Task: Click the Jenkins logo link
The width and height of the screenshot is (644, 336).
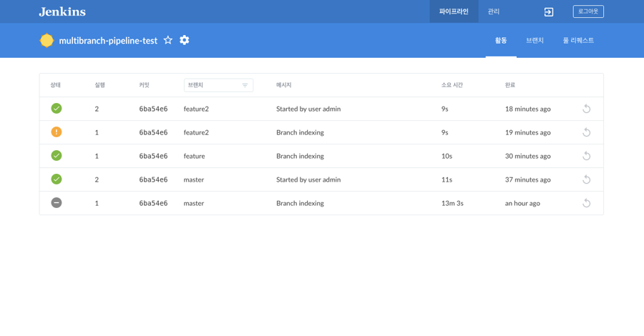Action: (62, 11)
